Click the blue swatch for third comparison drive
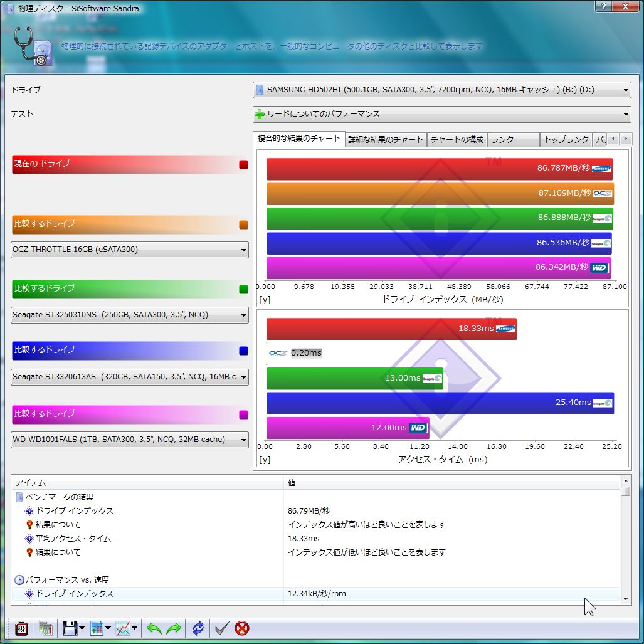This screenshot has height=644, width=644. click(x=243, y=351)
